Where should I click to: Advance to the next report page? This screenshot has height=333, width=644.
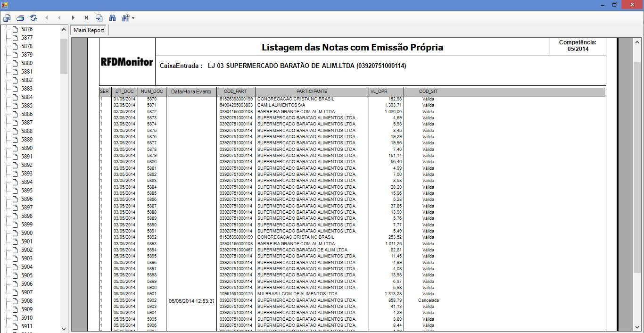click(73, 18)
